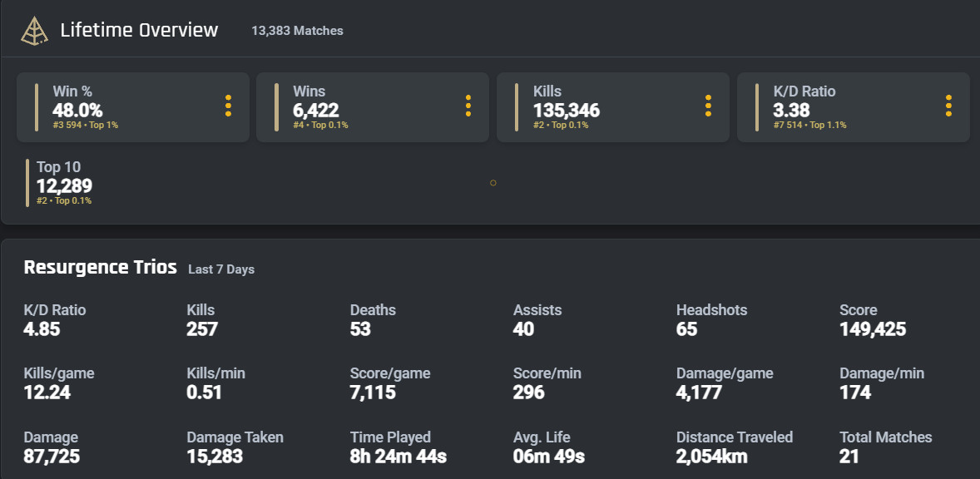This screenshot has height=479, width=980.
Task: Open the Kills card three-dot menu
Action: tap(708, 106)
